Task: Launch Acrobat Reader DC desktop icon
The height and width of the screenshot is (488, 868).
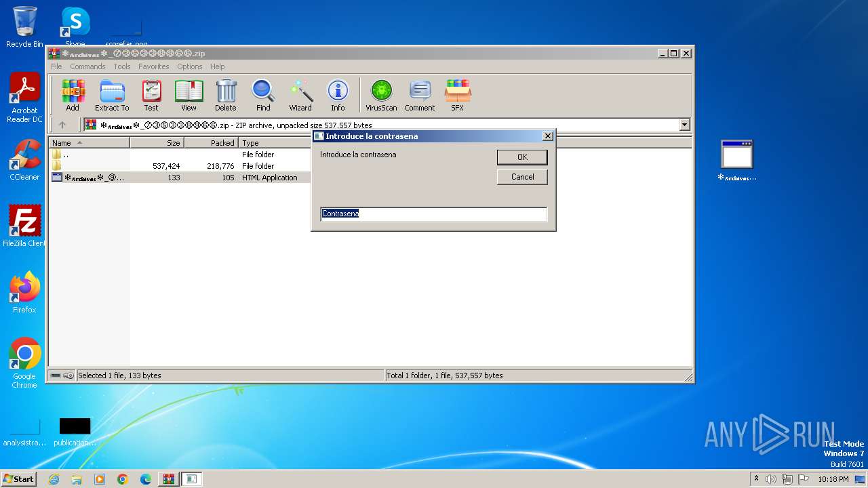Action: point(24,98)
